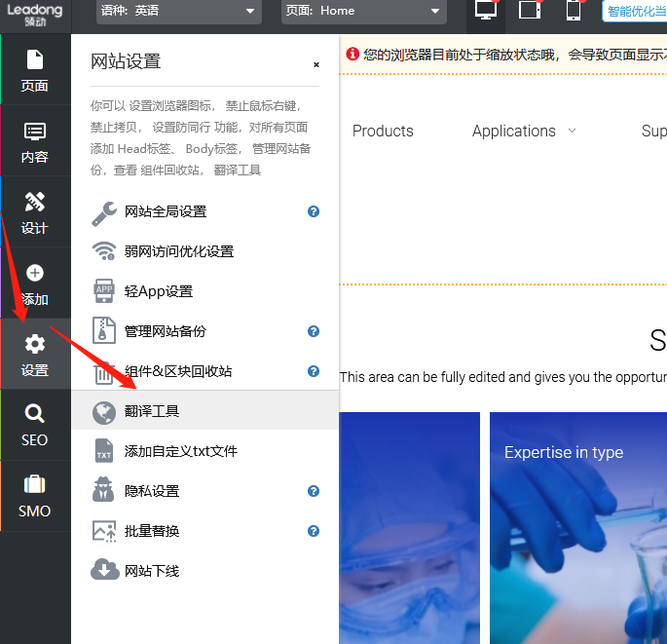This screenshot has width=667, height=644.
Task: Expand the Applications menu chevron
Action: coord(573,131)
